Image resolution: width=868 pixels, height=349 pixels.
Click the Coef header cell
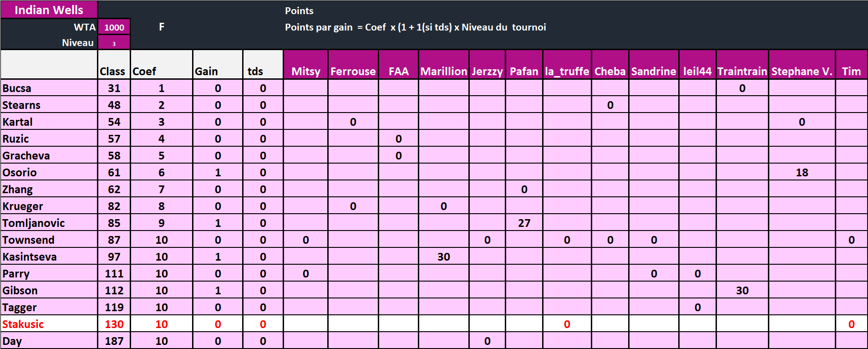161,71
